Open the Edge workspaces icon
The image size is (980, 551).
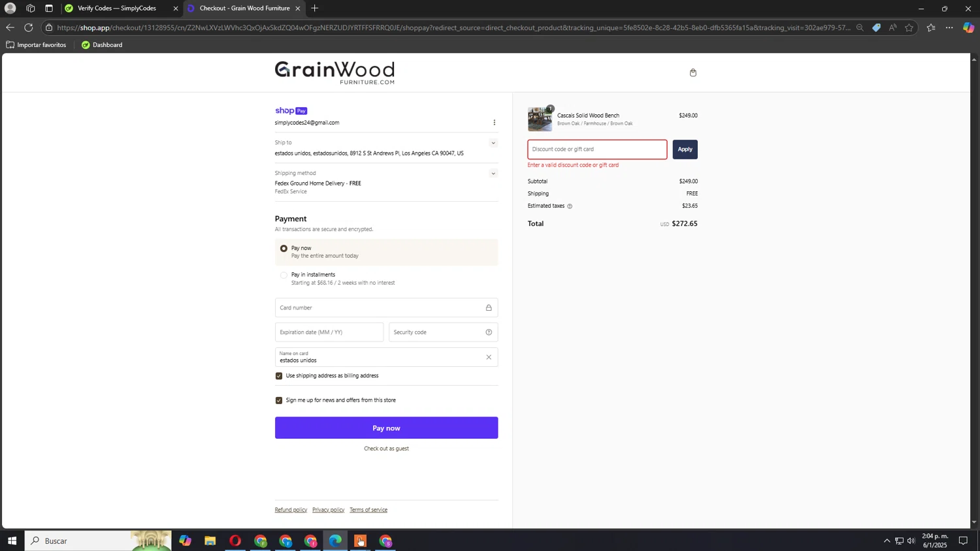click(31, 8)
